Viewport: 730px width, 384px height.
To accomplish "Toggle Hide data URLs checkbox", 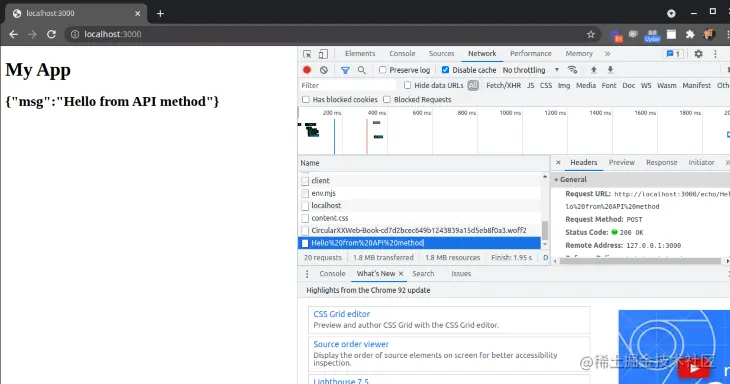I will pos(407,85).
